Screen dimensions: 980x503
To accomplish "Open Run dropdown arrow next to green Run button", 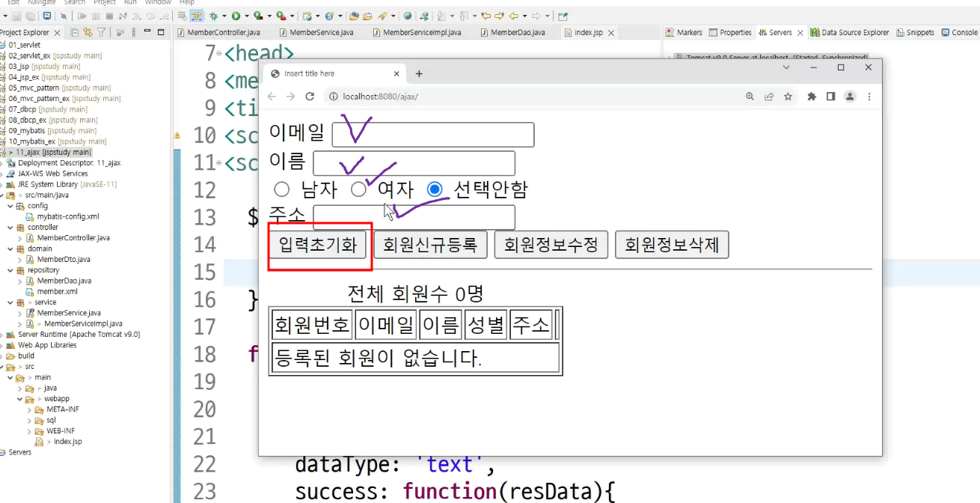I will click(246, 16).
